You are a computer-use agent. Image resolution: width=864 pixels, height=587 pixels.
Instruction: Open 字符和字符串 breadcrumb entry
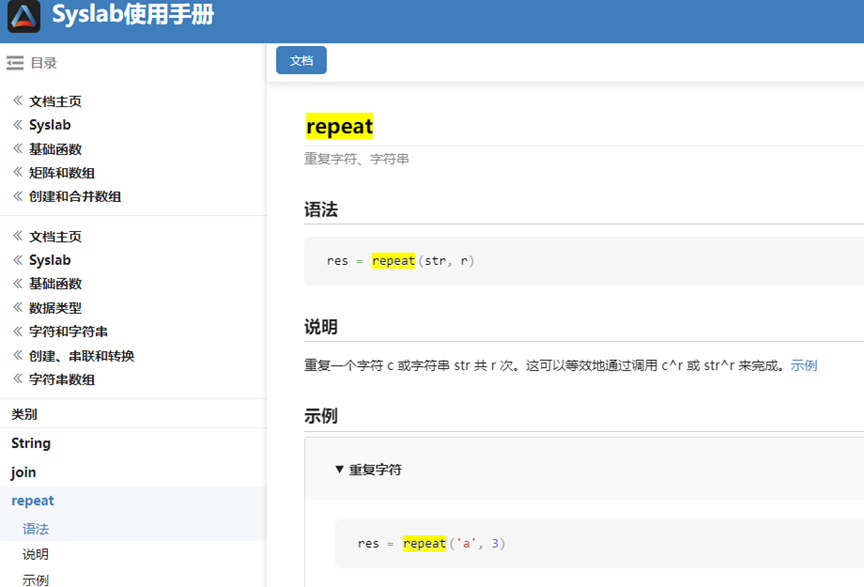[68, 332]
